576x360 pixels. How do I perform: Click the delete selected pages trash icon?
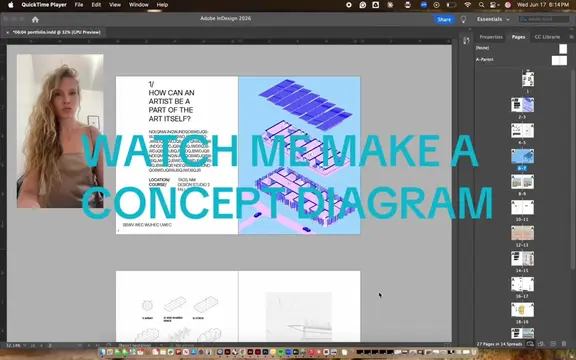click(564, 344)
